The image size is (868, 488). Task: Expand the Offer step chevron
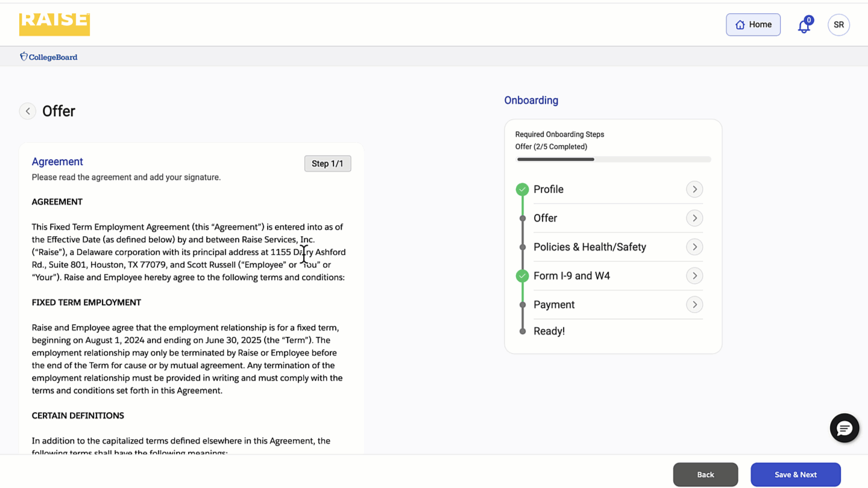click(694, 218)
